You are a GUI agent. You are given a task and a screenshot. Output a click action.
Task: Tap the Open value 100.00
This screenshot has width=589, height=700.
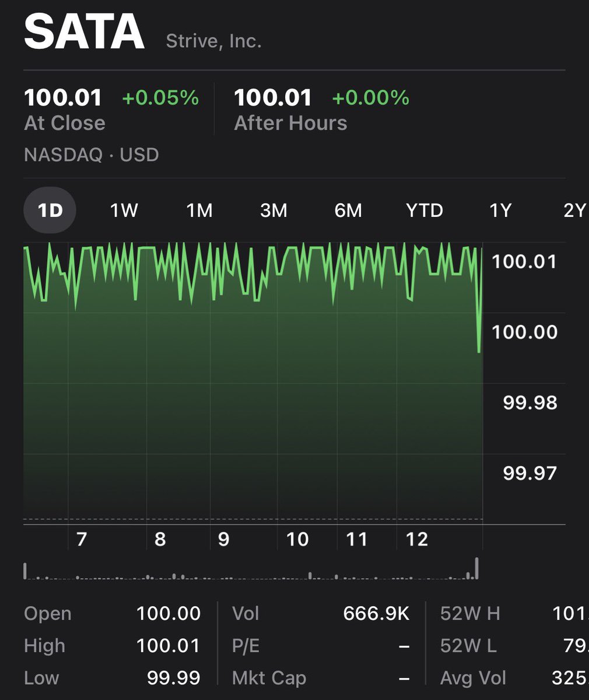169,614
